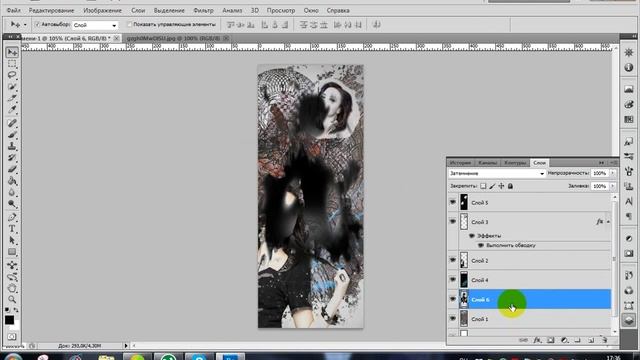Collapse the layers panel to icons
Image resolution: width=640 pixels, height=360 pixels.
601,163
